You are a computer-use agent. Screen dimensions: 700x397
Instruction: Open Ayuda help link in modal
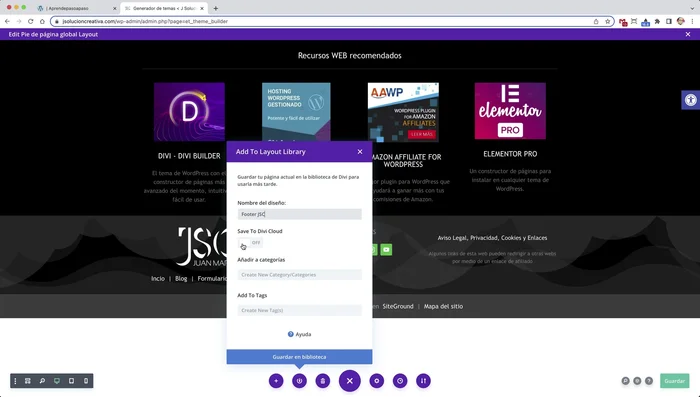300,334
